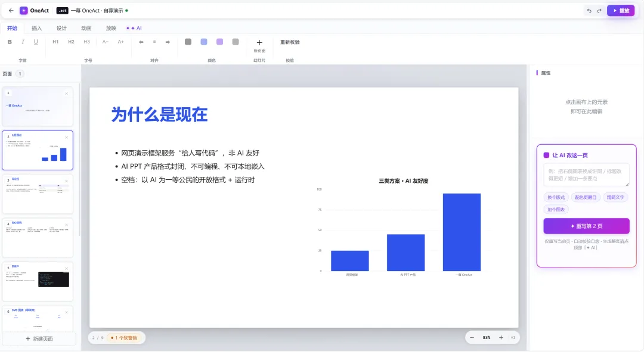Undo the last action
The height and width of the screenshot is (352, 644).
pos(589,11)
